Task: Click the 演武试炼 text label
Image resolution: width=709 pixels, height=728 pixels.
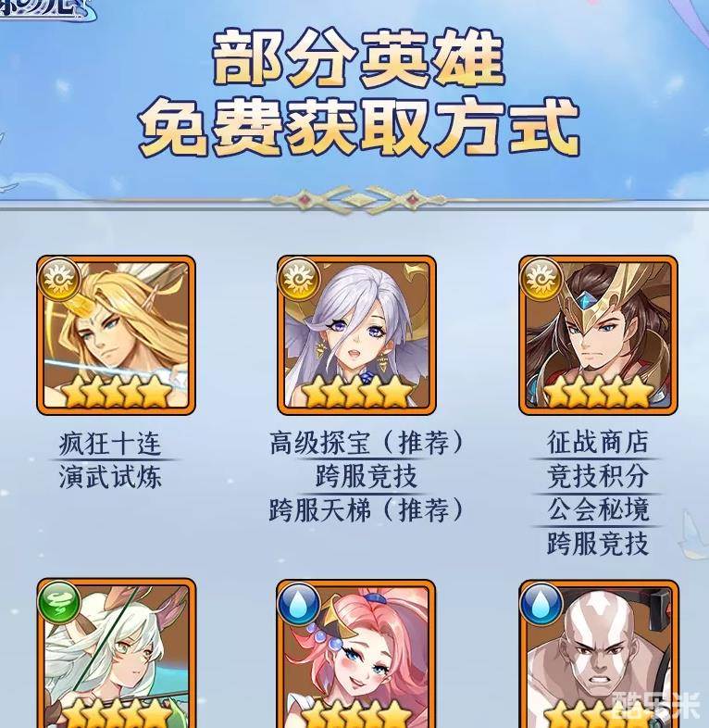Action: click(110, 477)
